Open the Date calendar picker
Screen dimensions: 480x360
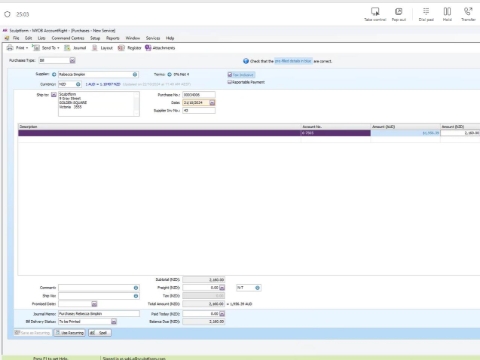[212, 103]
